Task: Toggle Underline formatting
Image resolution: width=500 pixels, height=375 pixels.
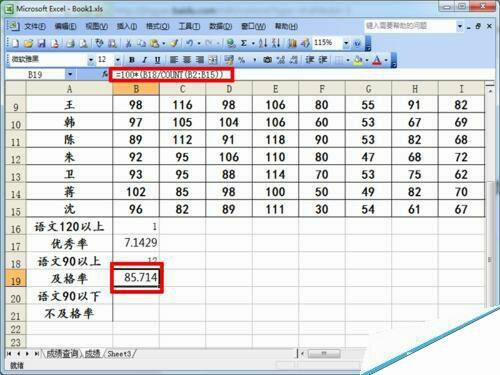Action: (x=157, y=60)
